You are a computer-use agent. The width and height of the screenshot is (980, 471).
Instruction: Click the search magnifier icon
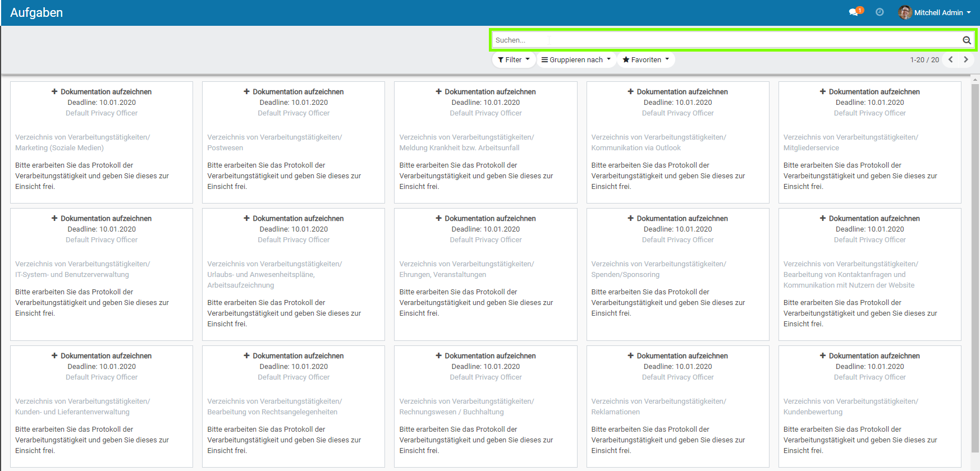coord(967,40)
